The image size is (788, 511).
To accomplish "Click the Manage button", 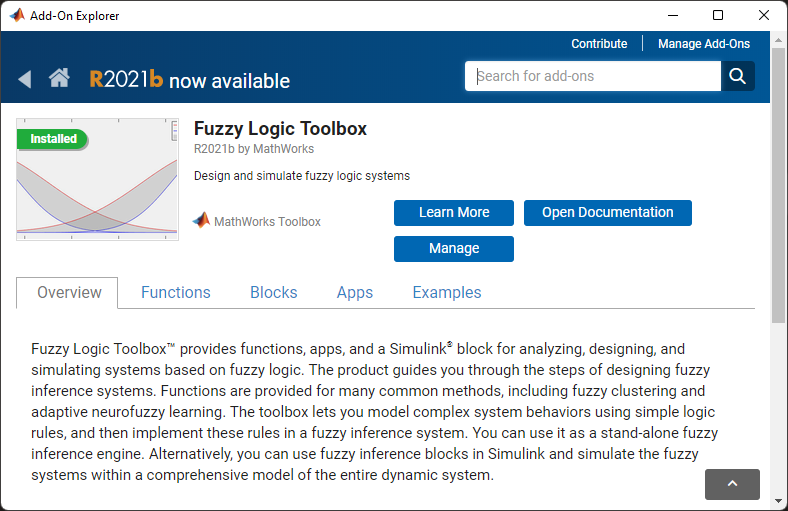I will [x=454, y=249].
